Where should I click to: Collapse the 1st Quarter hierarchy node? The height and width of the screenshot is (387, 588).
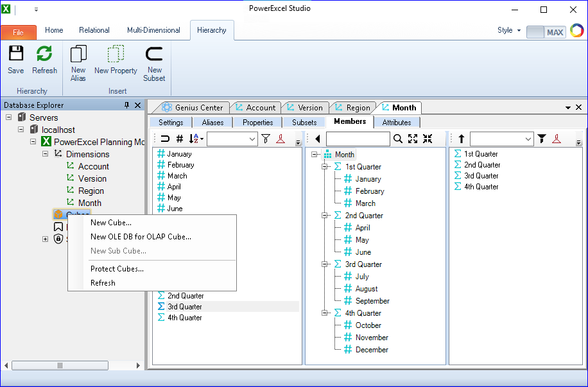tap(324, 166)
